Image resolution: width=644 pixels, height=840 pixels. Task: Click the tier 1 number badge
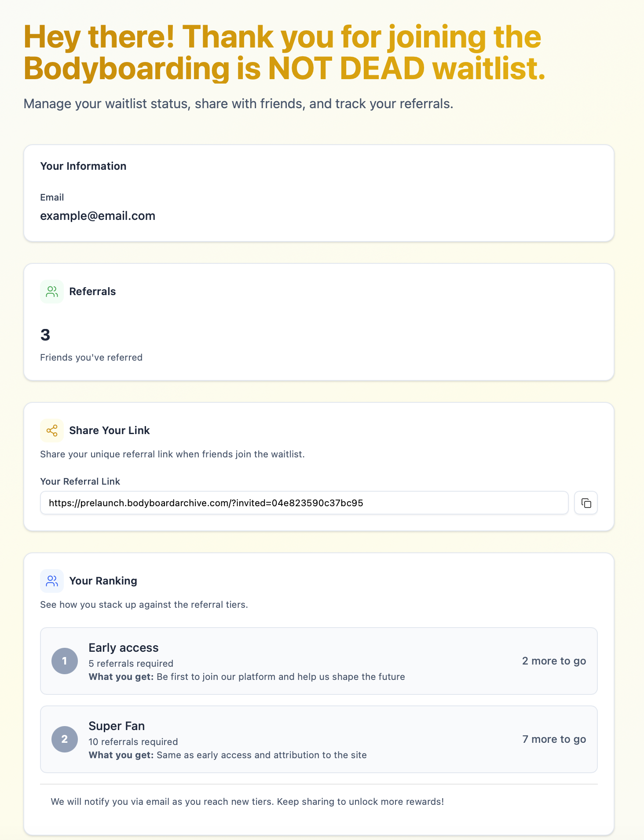(65, 661)
